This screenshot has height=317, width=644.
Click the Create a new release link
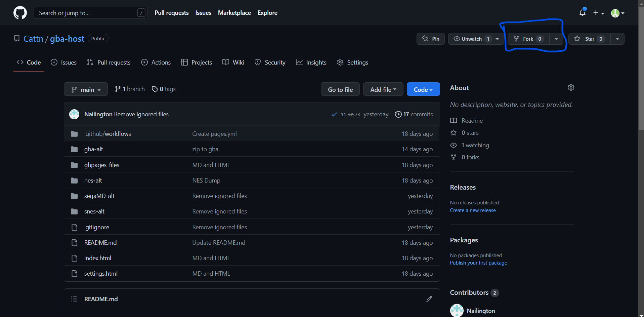473,210
